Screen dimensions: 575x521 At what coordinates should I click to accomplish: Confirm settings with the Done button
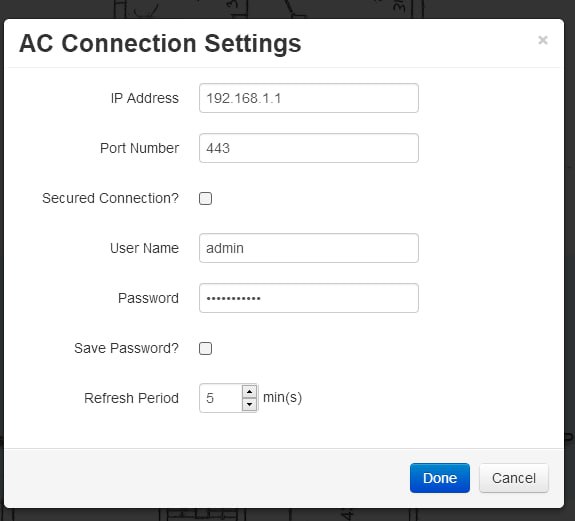(x=440, y=478)
